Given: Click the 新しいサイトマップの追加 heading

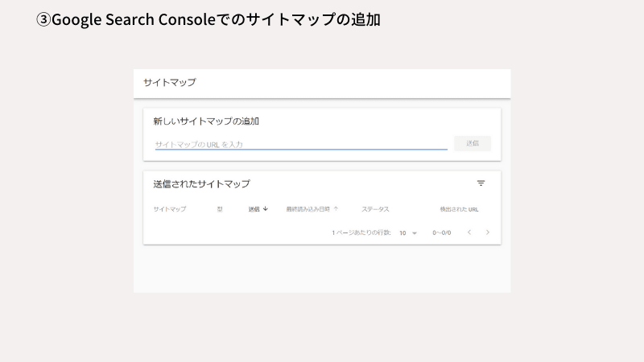Looking at the screenshot, I should [x=206, y=121].
